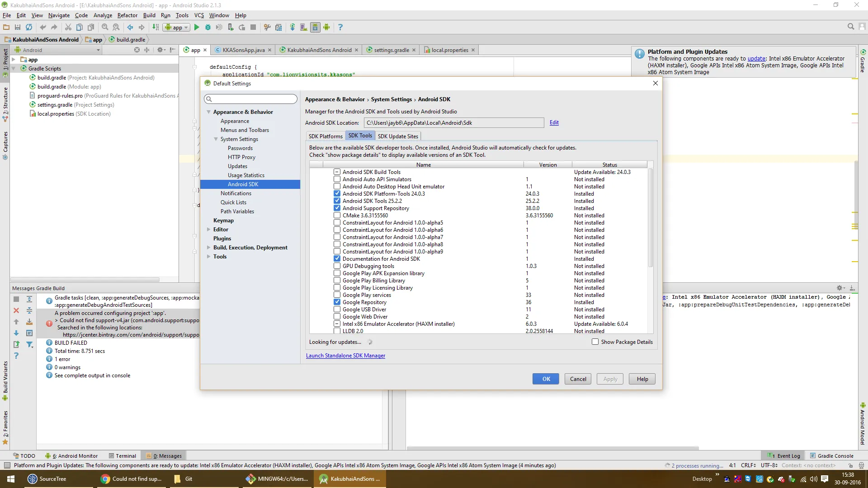868x488 pixels.
Task: Expand the Build, Execution, Deployment node
Action: pyautogui.click(x=208, y=248)
